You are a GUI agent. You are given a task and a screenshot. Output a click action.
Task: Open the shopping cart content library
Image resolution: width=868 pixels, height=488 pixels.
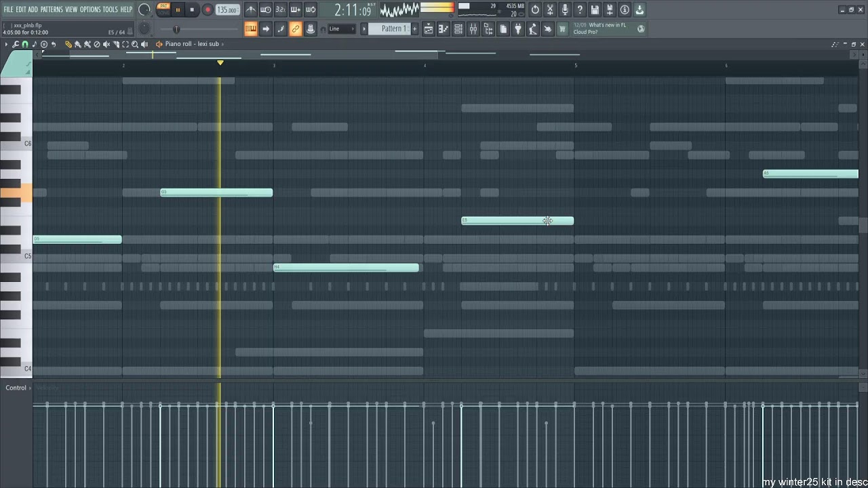[562, 28]
